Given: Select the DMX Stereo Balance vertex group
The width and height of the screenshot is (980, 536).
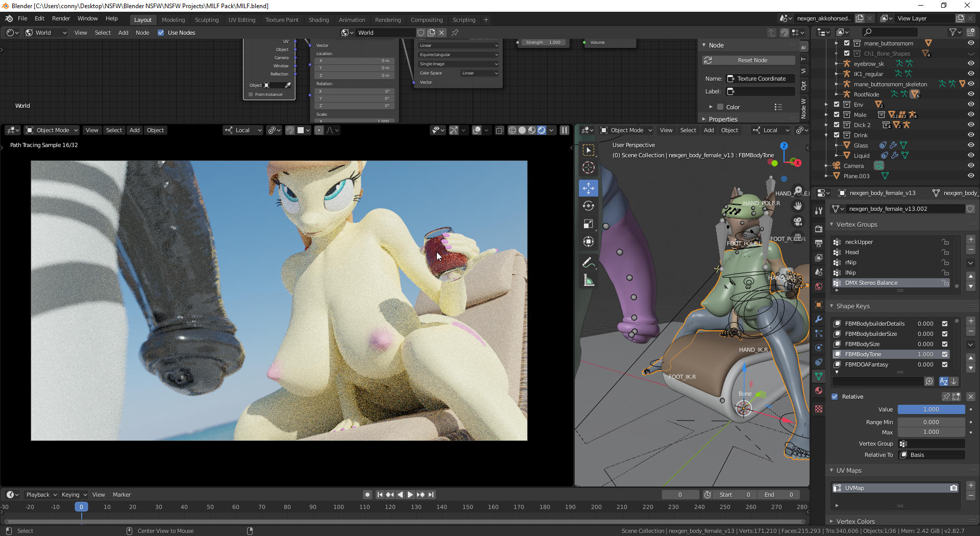Looking at the screenshot, I should tap(871, 283).
